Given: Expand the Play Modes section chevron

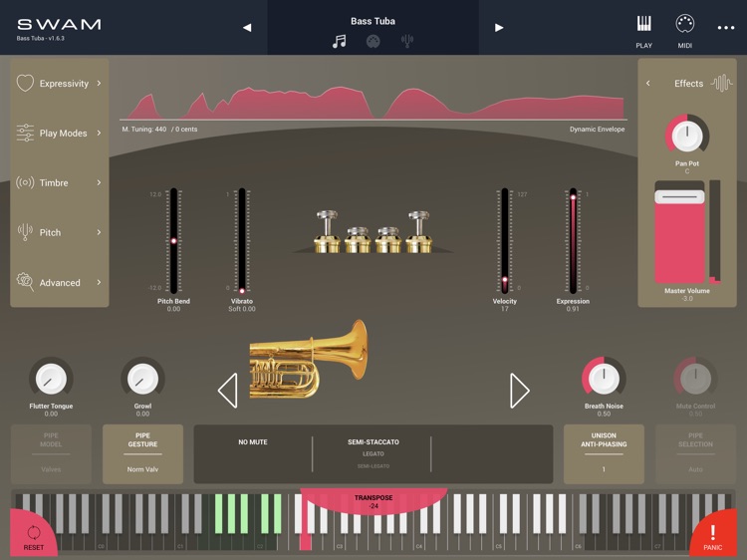Looking at the screenshot, I should click(x=99, y=133).
